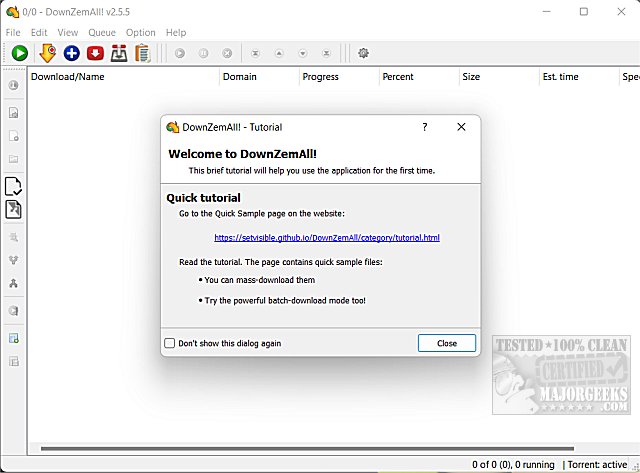Click the Torrent: active status bar text

coord(597,465)
